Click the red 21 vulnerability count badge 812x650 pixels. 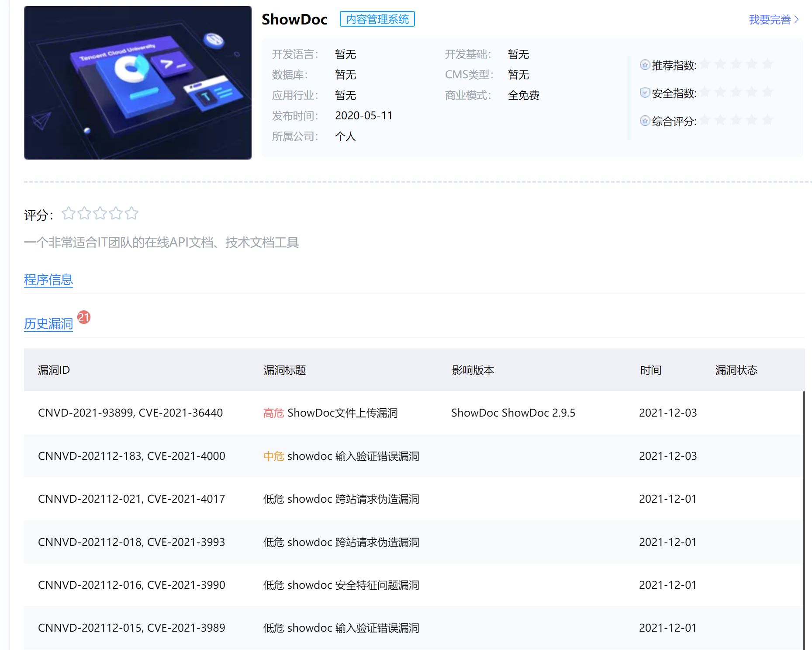pos(84,317)
